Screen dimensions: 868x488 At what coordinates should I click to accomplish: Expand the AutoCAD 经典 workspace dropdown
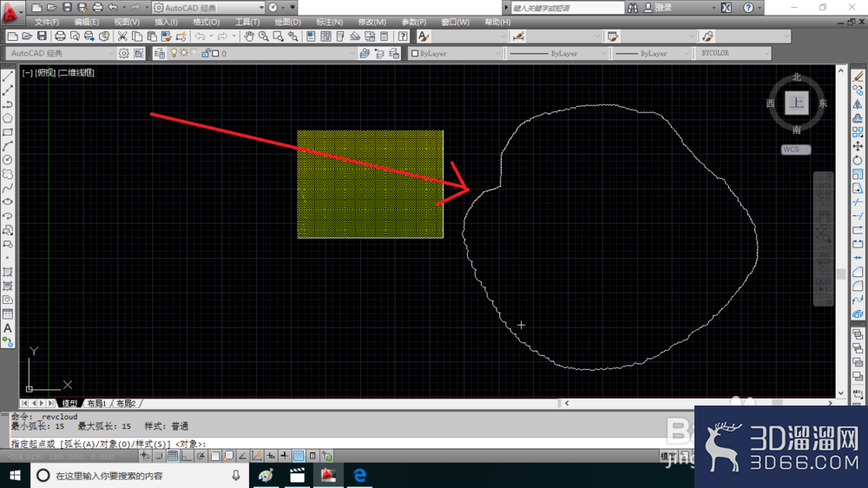pos(208,8)
